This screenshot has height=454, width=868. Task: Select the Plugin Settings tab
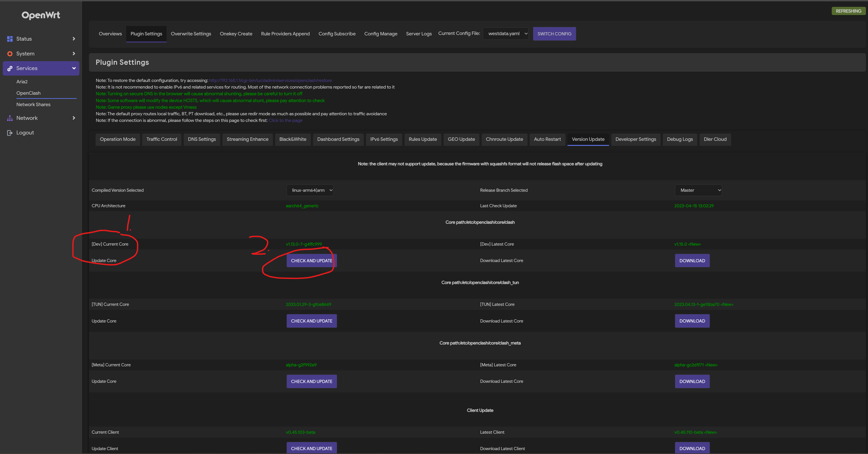pos(146,34)
